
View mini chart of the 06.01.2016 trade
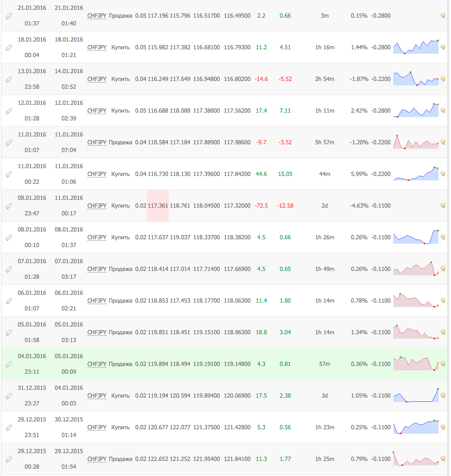tap(416, 300)
